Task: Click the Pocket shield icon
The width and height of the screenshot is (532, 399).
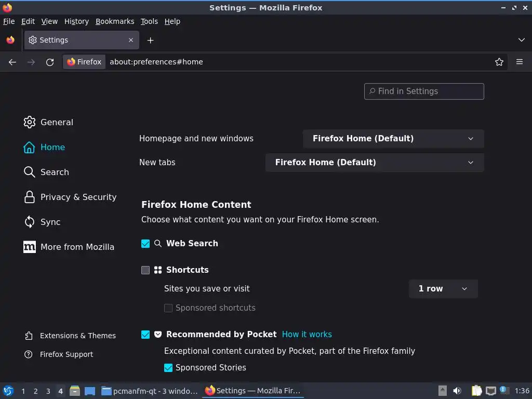Action: 158,335
